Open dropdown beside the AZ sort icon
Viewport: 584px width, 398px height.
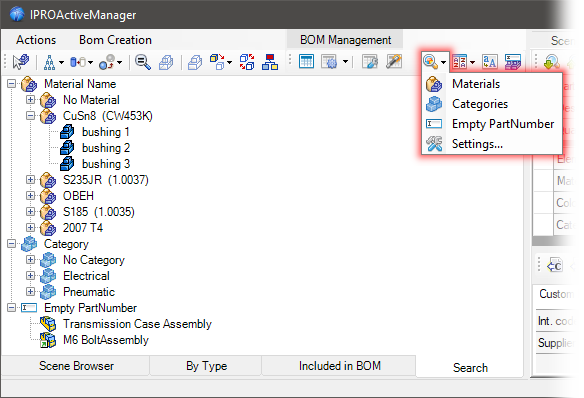tap(472, 62)
